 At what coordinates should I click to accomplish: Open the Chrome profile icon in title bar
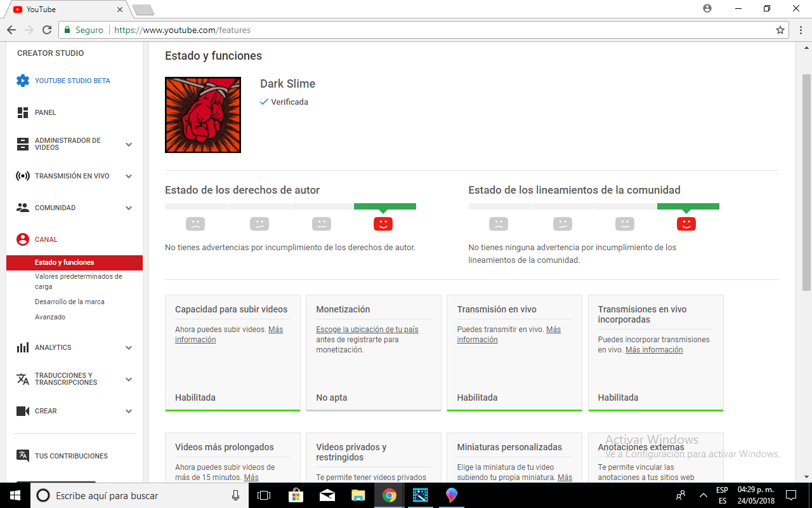pos(707,8)
